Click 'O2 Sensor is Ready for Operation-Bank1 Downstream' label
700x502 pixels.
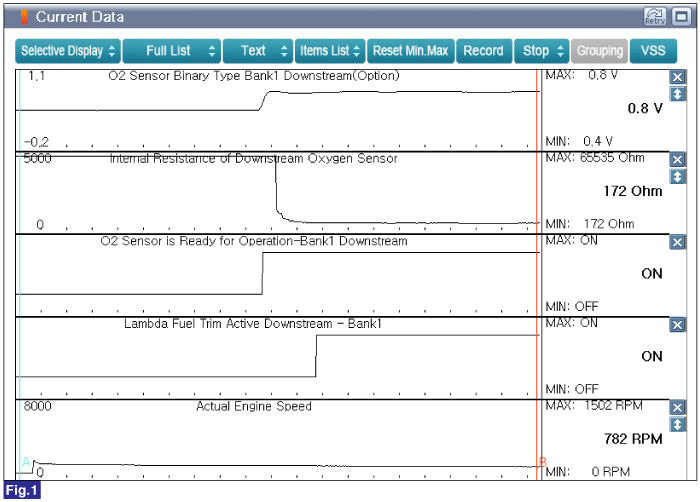[254, 241]
